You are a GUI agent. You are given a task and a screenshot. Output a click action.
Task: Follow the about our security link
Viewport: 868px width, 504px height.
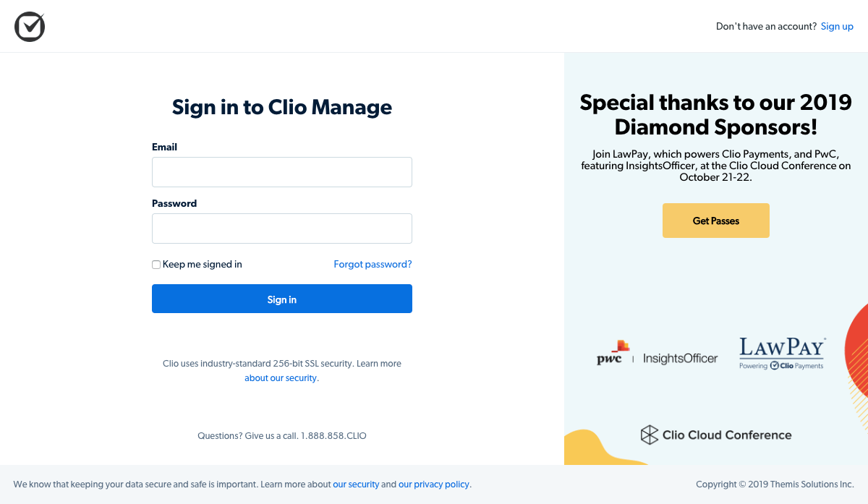coord(280,377)
